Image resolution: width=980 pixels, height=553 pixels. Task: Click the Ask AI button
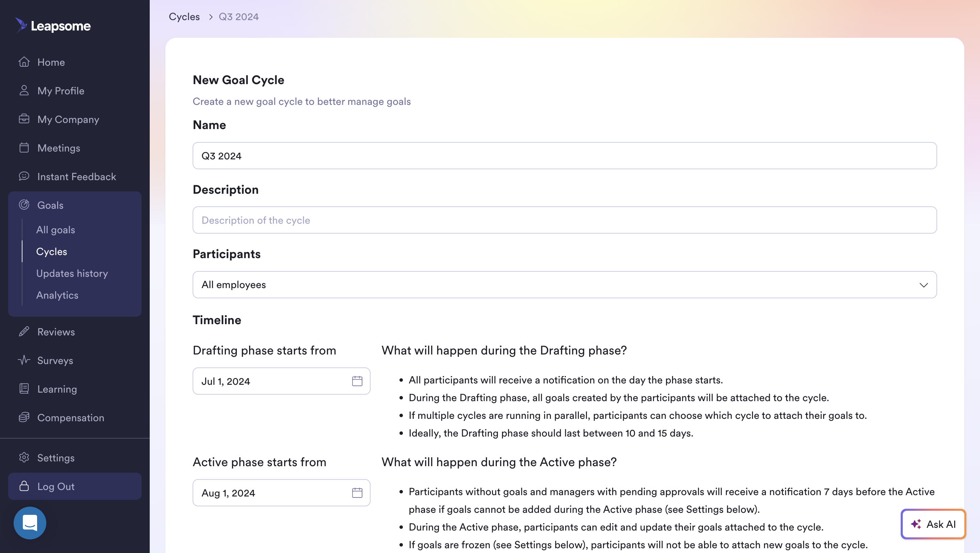(933, 524)
